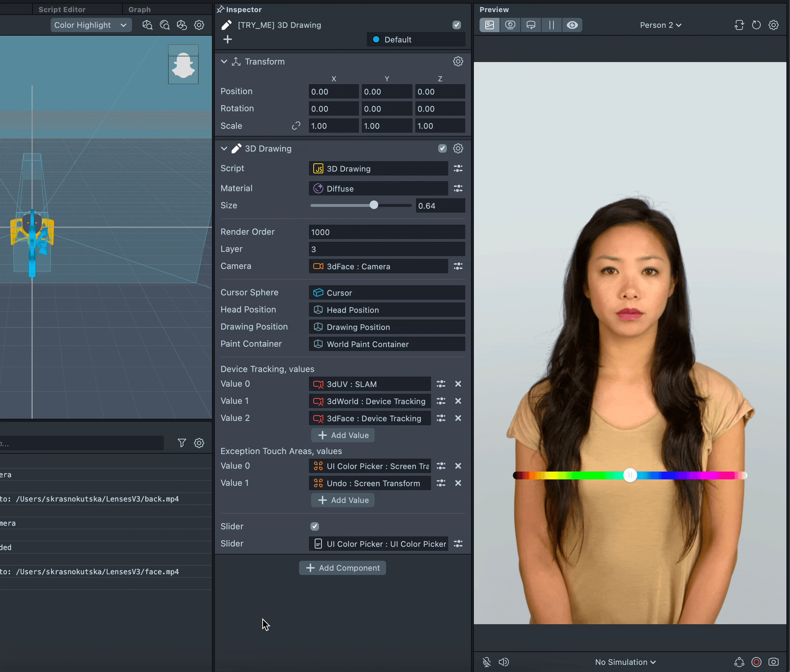
Task: Collapse the Transform section chevron
Action: (x=224, y=61)
